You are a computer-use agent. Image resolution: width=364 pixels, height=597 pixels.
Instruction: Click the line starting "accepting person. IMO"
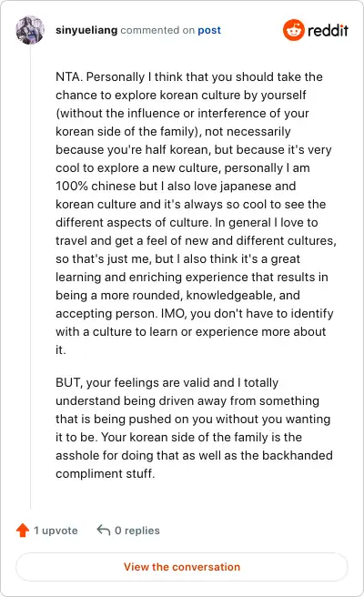tap(194, 313)
